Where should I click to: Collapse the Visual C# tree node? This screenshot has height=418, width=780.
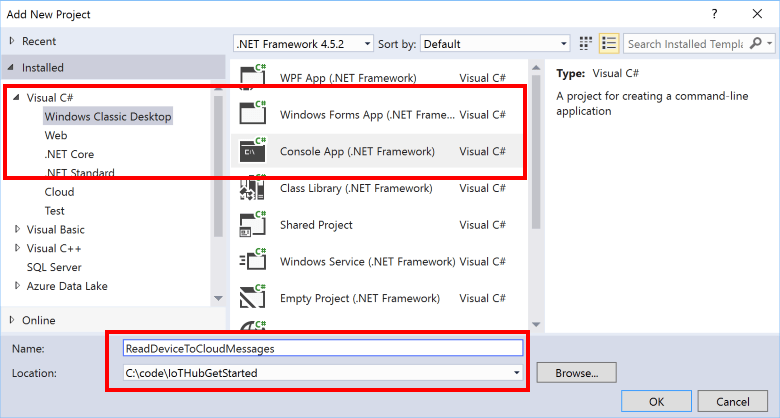[16, 98]
